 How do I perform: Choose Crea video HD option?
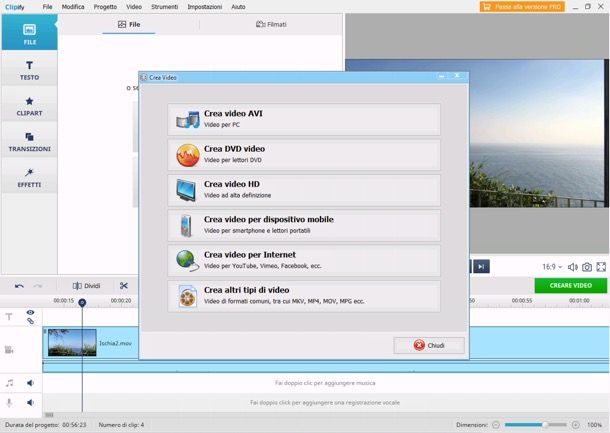304,190
